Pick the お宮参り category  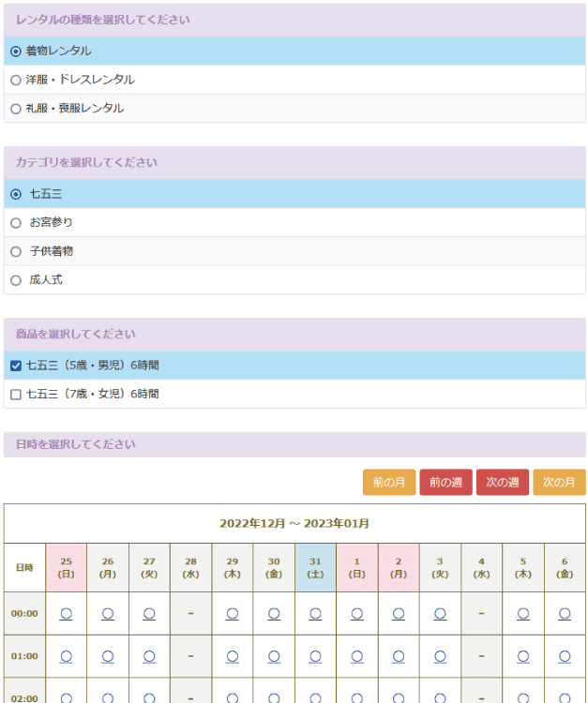(x=16, y=222)
